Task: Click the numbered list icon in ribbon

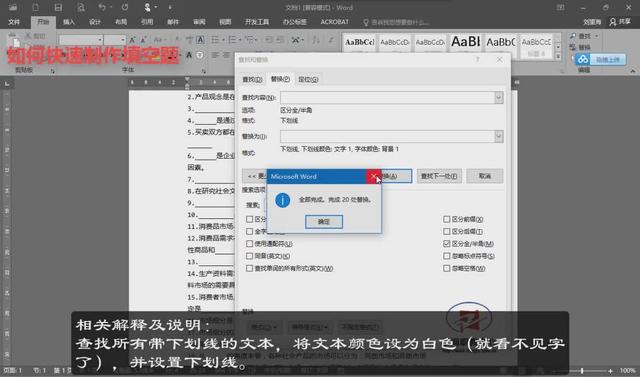Action: point(233,40)
